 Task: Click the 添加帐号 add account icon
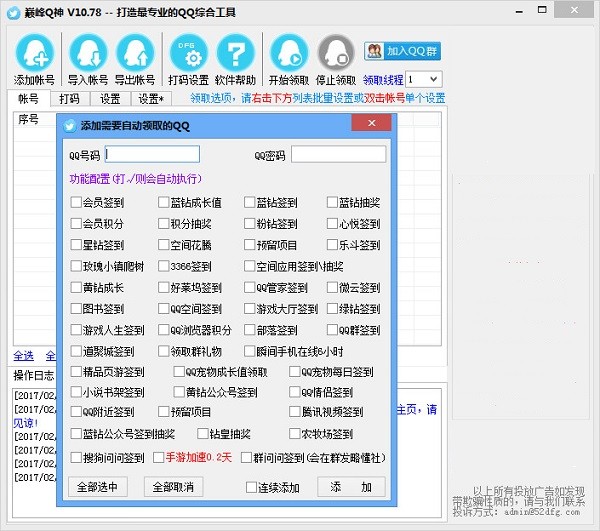pyautogui.click(x=35, y=54)
